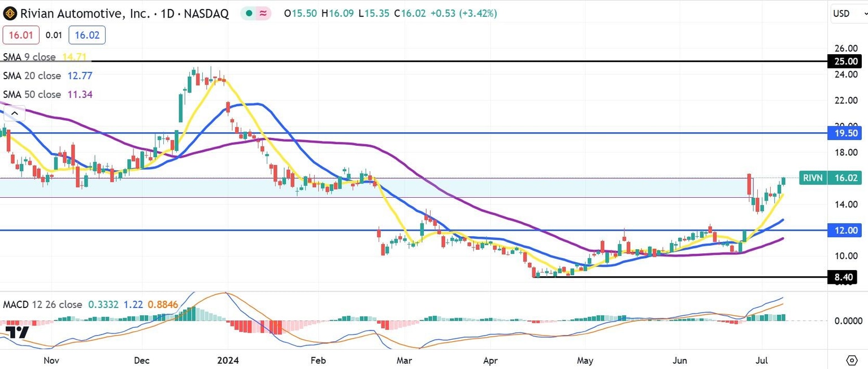This screenshot has height=369, width=868.
Task: Click the 18.00 price scale label
Action: click(846, 152)
